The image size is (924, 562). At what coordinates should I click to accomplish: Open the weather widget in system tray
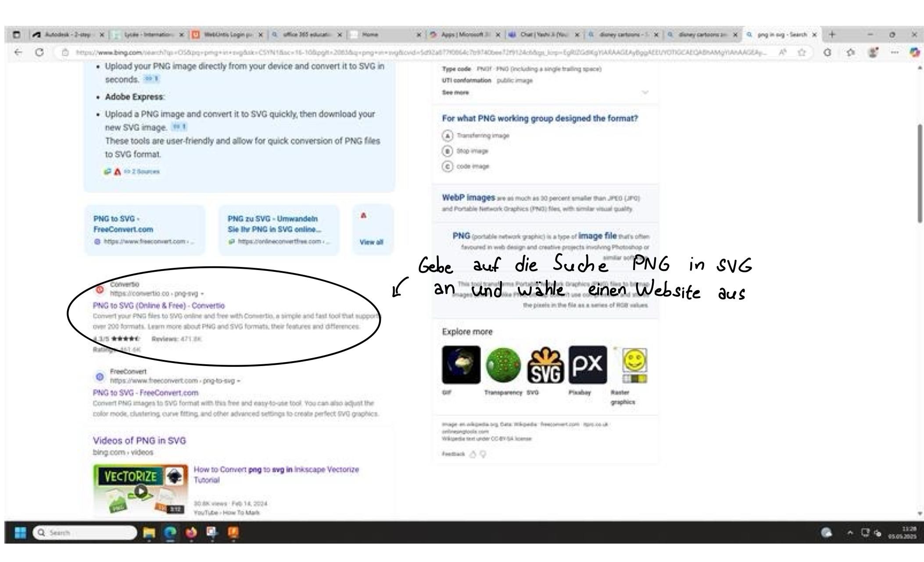(x=827, y=533)
